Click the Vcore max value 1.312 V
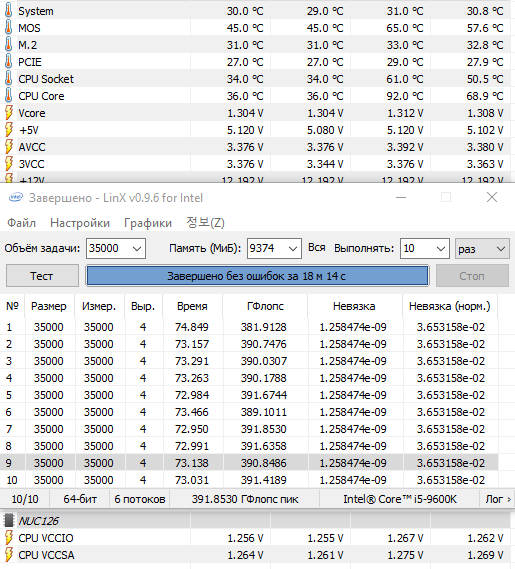Viewport: 515px width, 569px height. coord(405,113)
